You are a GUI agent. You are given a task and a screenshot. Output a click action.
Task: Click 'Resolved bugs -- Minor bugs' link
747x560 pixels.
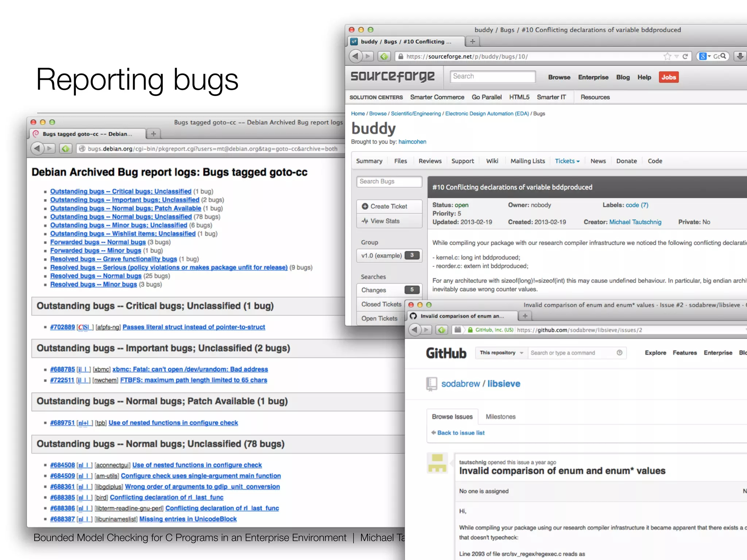(93, 284)
